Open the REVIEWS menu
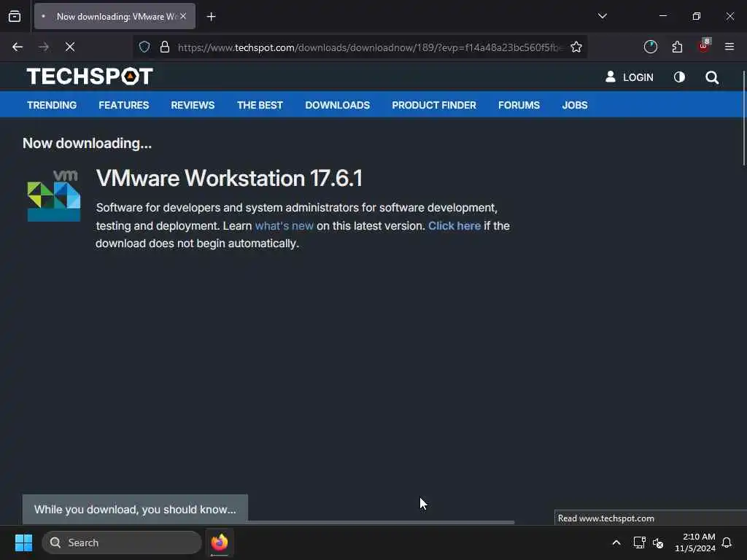 click(x=193, y=105)
